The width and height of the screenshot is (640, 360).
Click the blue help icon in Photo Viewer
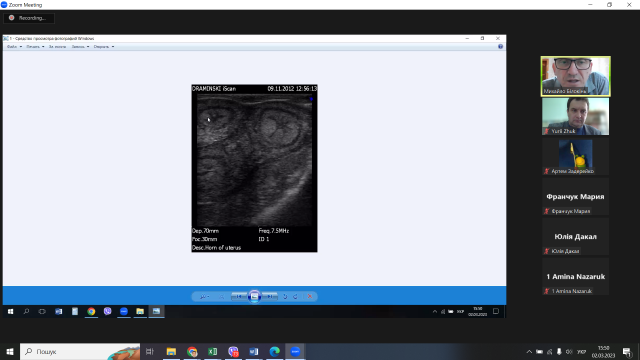click(500, 47)
